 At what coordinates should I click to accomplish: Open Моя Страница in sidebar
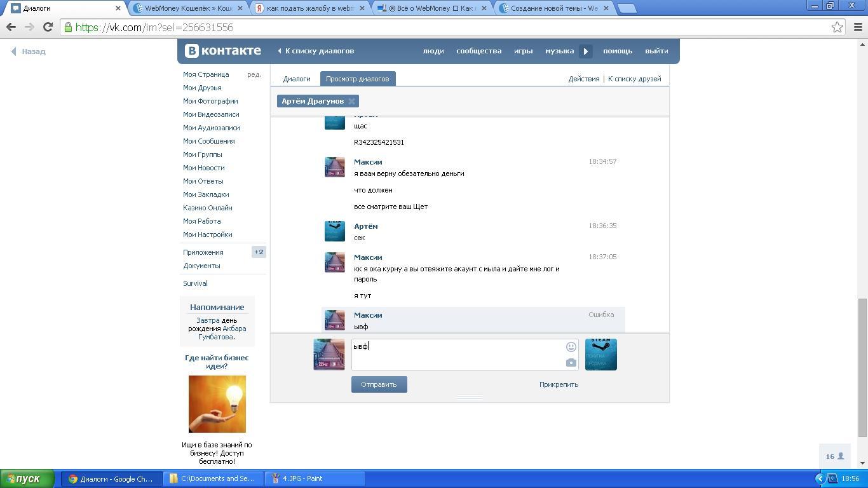[206, 74]
